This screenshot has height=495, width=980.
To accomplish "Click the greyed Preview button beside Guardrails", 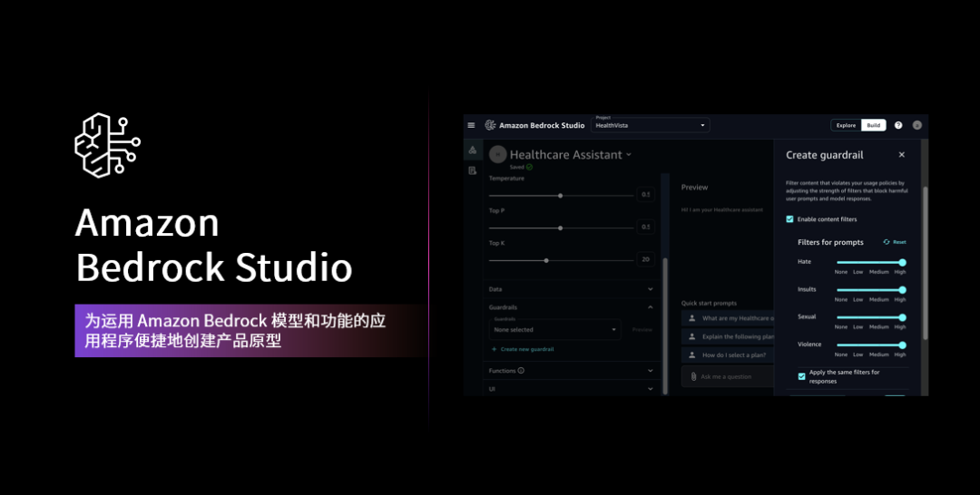I will pos(642,330).
